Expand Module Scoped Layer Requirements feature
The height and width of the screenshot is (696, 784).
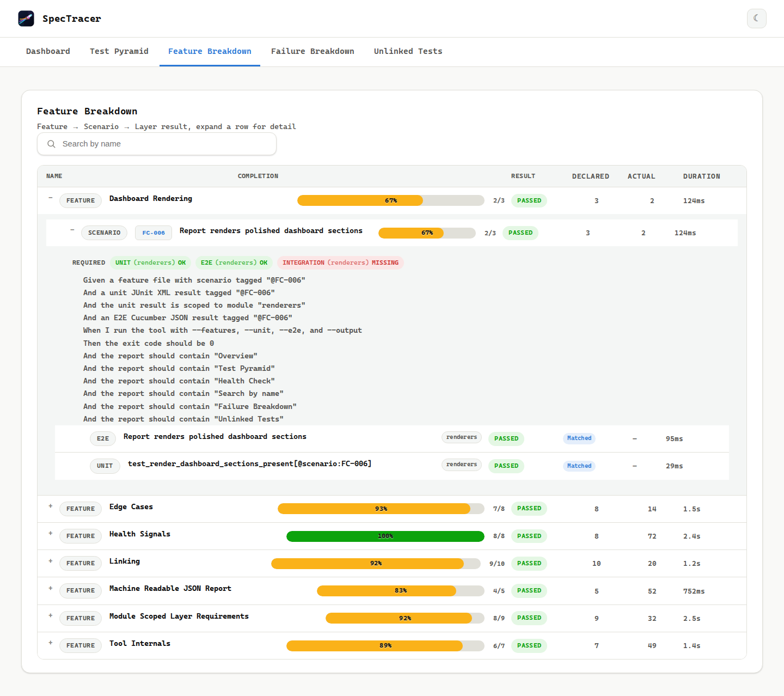(51, 616)
